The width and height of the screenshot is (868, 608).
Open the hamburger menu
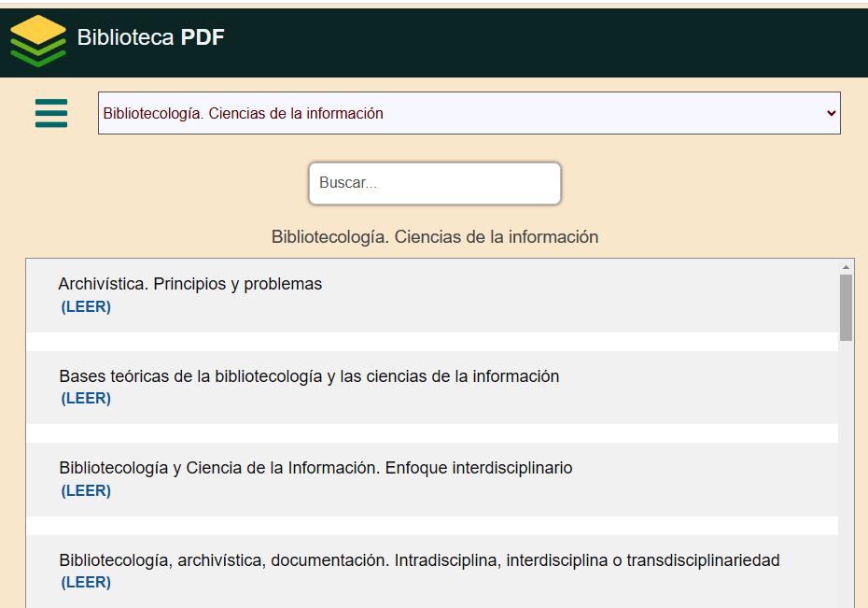pyautogui.click(x=51, y=113)
